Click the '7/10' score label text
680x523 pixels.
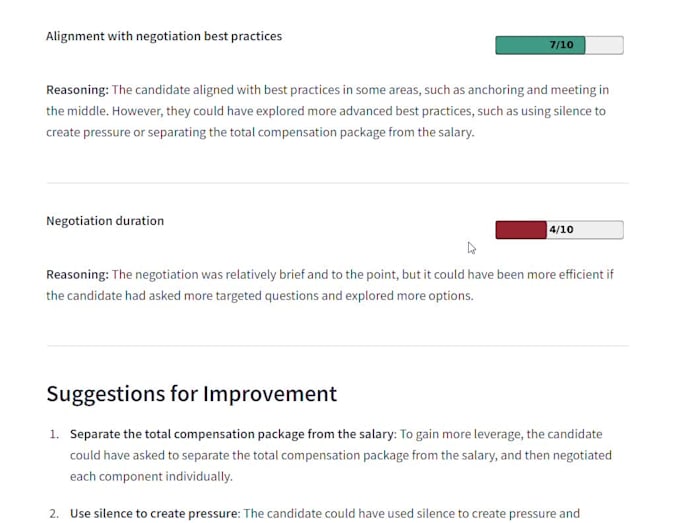561,45
